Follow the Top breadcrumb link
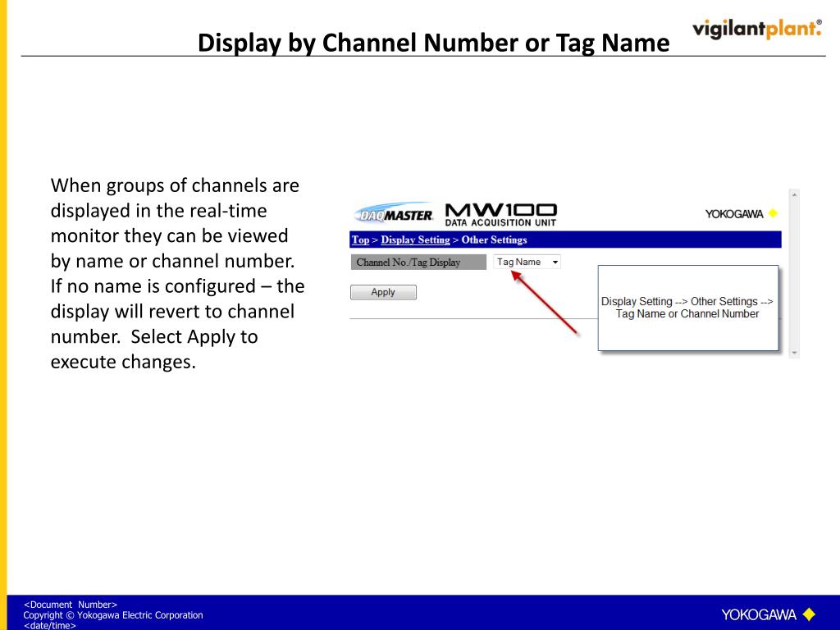 (360, 240)
